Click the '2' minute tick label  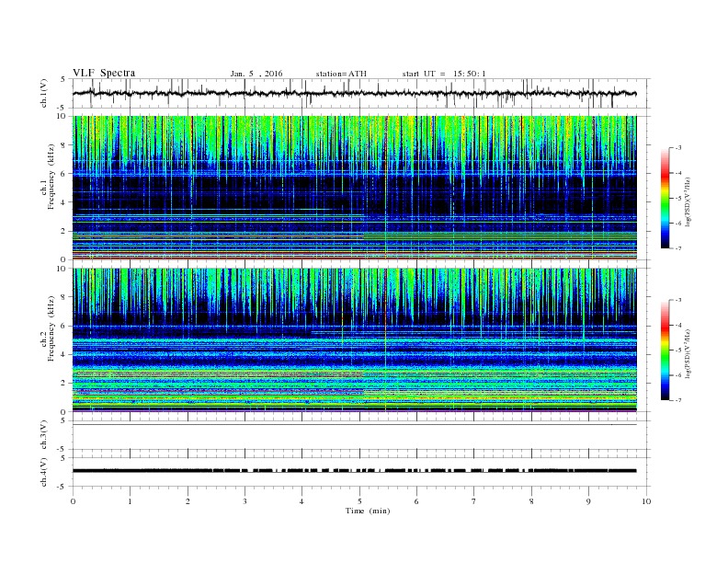coord(188,501)
